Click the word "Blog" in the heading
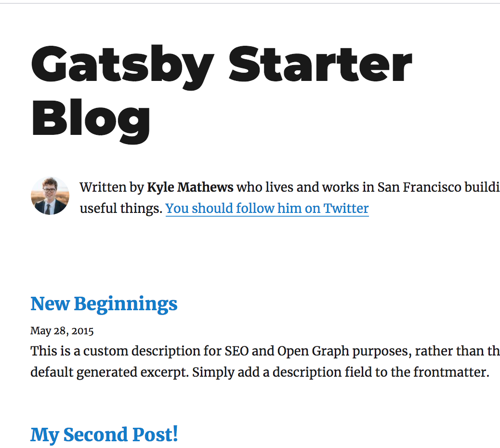 [91, 119]
